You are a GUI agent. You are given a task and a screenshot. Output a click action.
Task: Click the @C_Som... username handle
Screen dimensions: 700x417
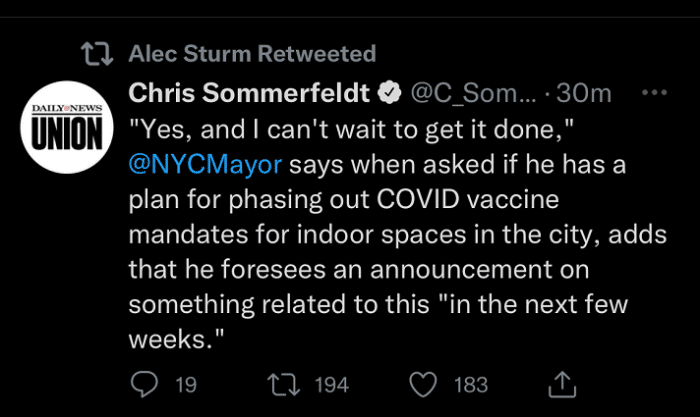pyautogui.click(x=468, y=93)
